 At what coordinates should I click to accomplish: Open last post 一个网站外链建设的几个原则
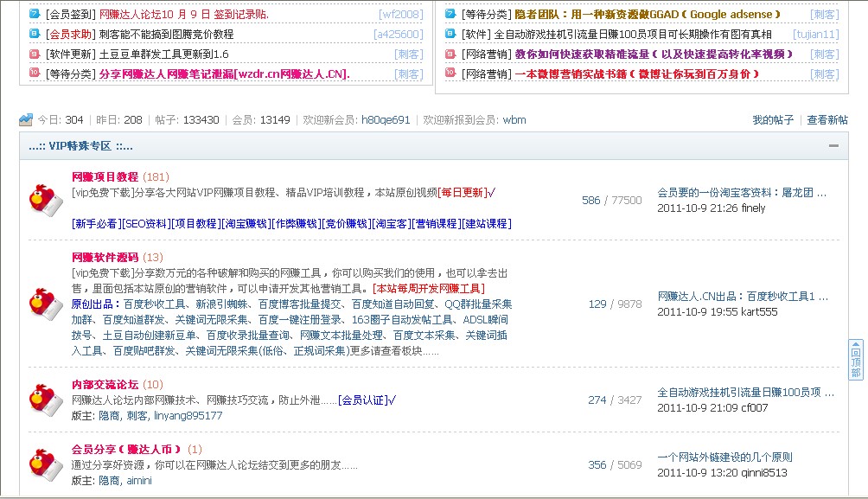724,457
